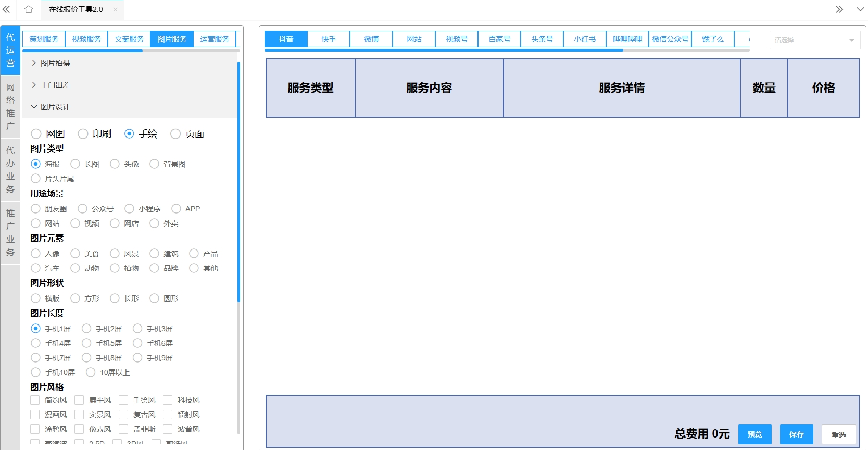This screenshot has height=450, width=868.
Task: Open the 请选择 dropdown
Action: [814, 40]
